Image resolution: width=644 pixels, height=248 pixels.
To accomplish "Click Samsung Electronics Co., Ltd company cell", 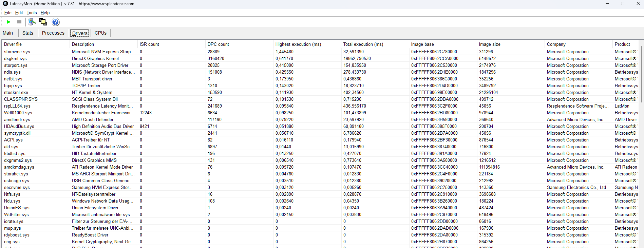I will (576, 187).
